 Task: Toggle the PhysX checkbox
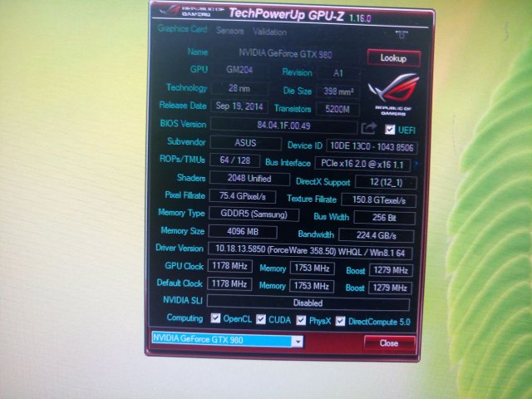tap(301, 320)
